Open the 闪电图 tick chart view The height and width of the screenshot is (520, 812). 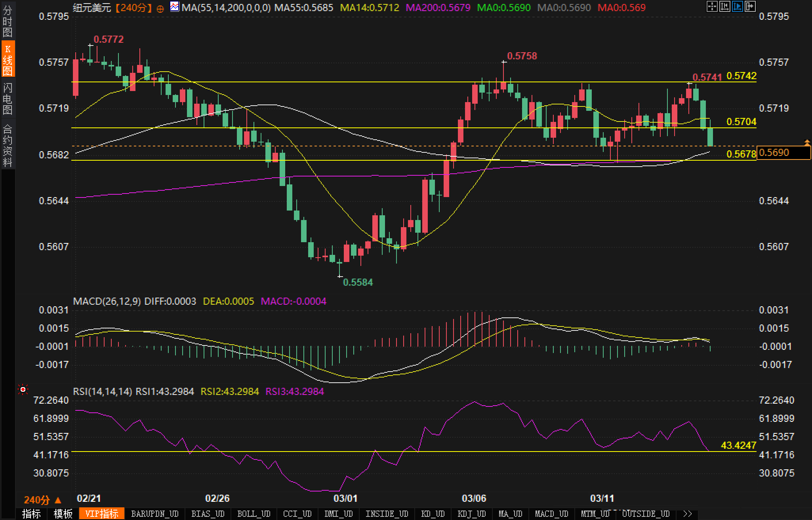8,98
